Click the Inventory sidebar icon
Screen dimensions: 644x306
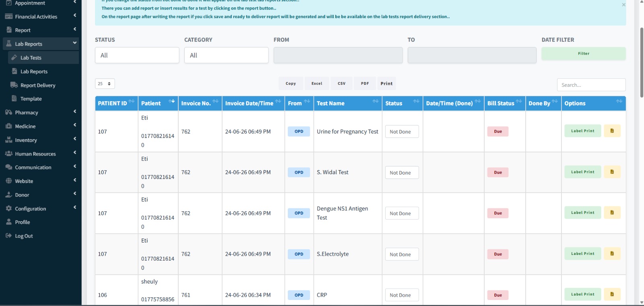pyautogui.click(x=8, y=140)
